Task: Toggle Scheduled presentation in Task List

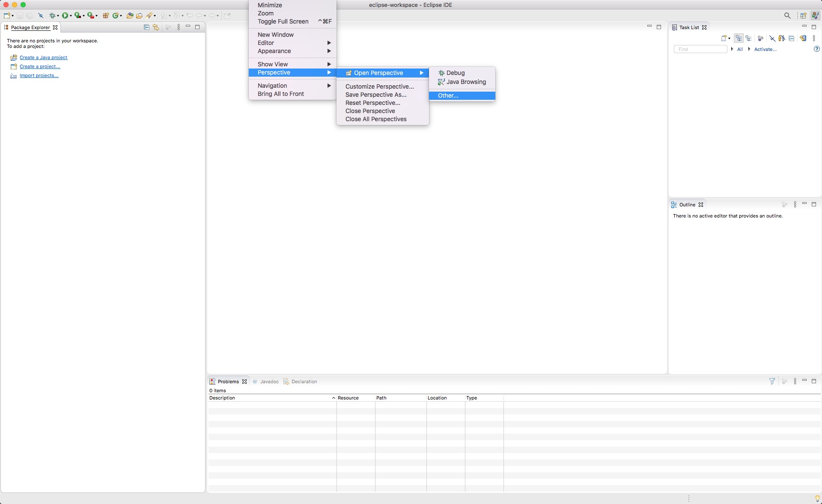Action: tap(748, 38)
